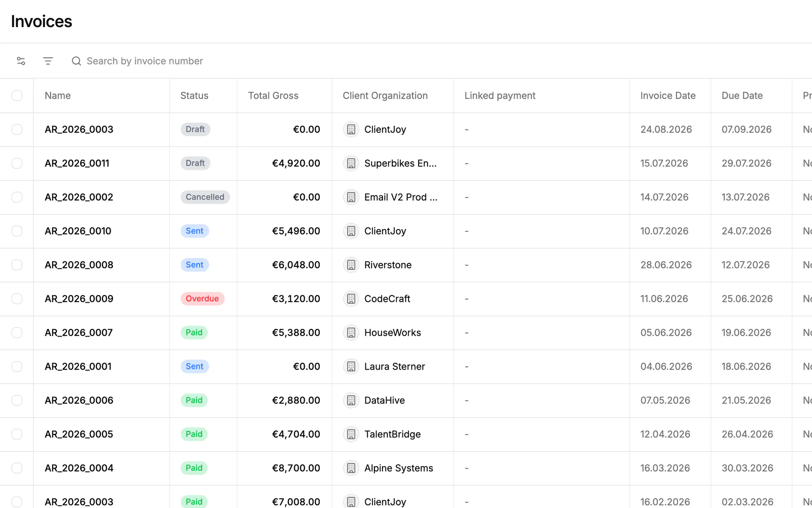Click the HouseWorks organization building icon
Image resolution: width=812 pixels, height=508 pixels.
tap(351, 333)
